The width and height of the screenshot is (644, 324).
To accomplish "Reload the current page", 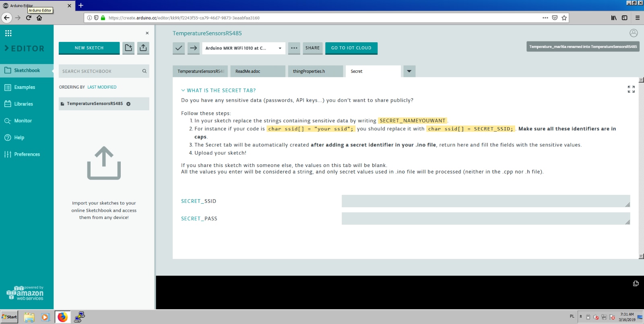I will 29,18.
